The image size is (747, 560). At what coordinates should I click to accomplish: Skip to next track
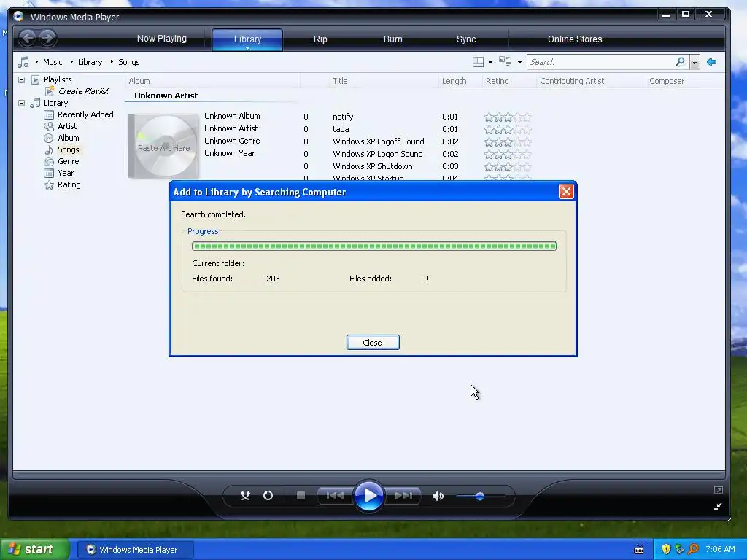[x=403, y=496]
